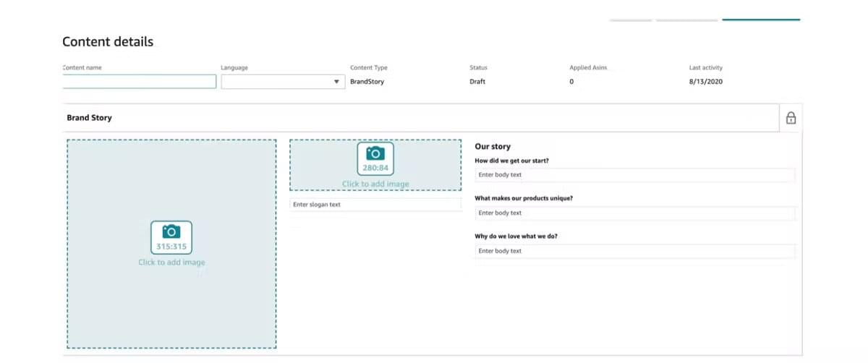The width and height of the screenshot is (868, 363).
Task: Click 'Click to add image' under 315:315 icon
Action: point(171,262)
